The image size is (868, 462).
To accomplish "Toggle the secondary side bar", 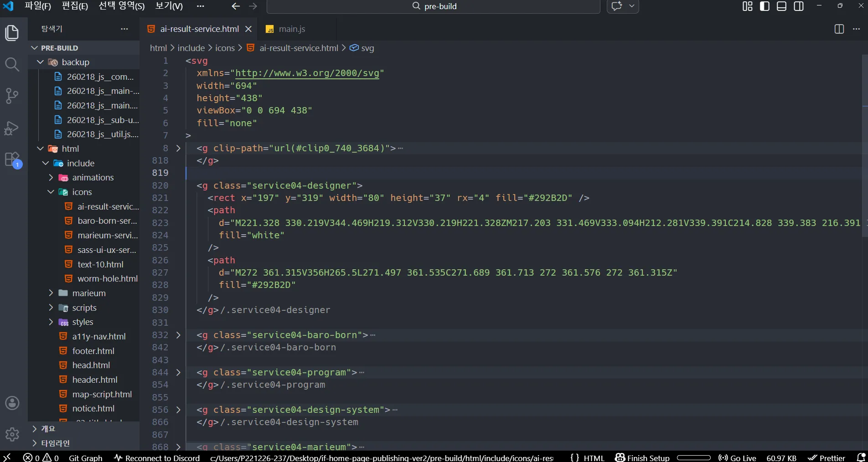I will [x=799, y=6].
